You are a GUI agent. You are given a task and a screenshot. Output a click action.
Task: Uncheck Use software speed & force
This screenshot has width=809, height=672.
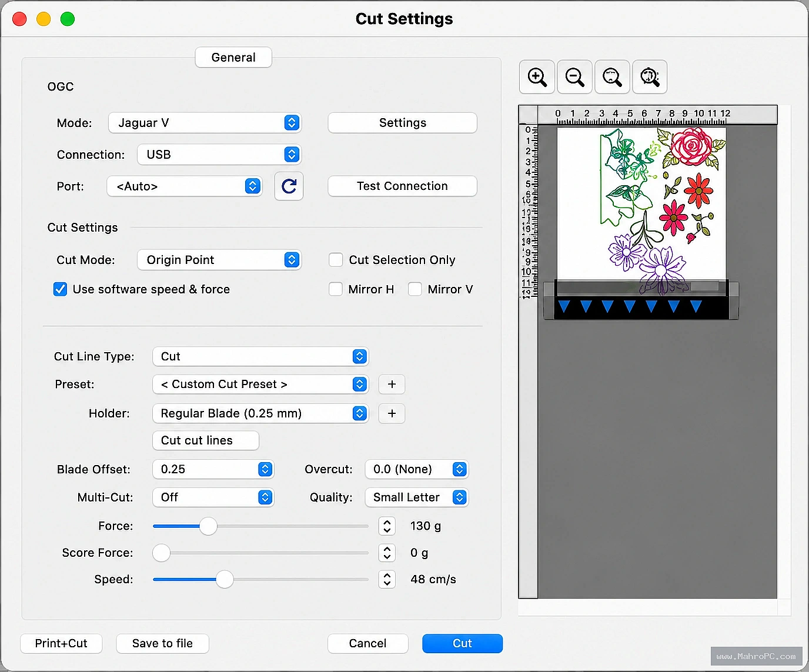[x=60, y=289]
